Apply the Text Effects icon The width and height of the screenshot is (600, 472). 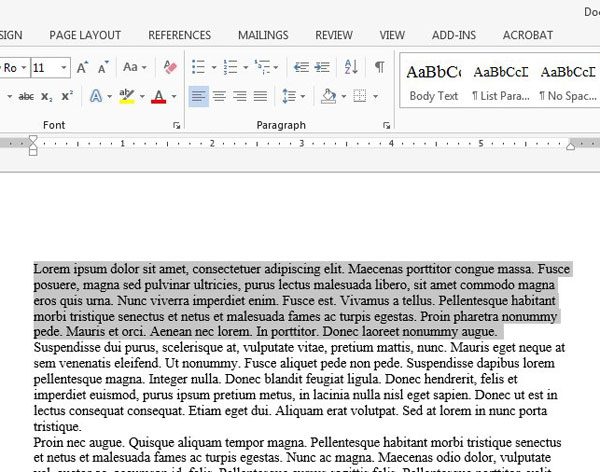96,97
